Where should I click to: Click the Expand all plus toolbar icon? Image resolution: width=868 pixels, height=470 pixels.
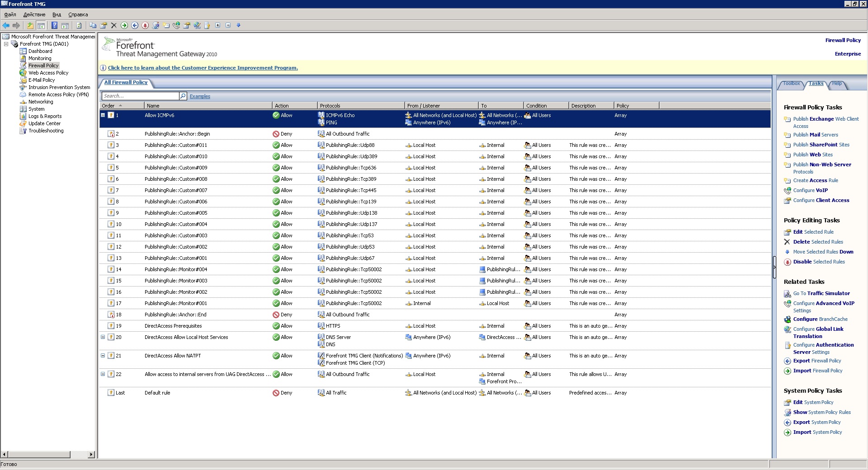pos(218,25)
